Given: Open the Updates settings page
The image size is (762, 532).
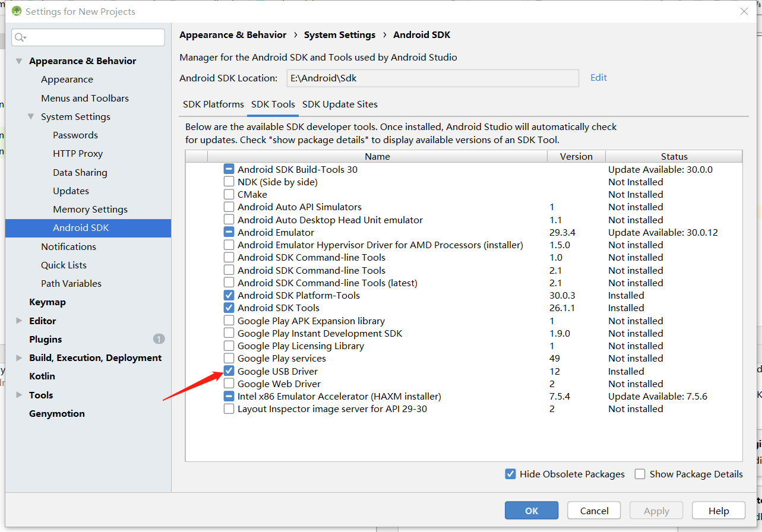Looking at the screenshot, I should point(71,191).
